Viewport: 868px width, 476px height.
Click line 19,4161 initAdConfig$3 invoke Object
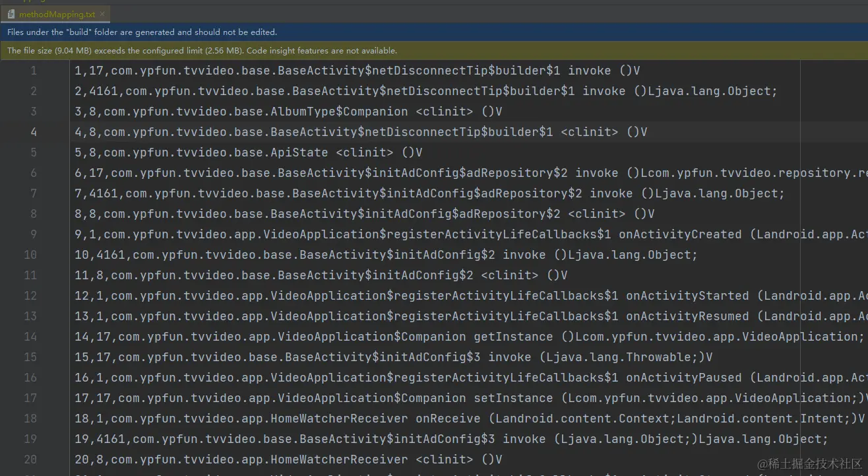pyautogui.click(x=451, y=439)
